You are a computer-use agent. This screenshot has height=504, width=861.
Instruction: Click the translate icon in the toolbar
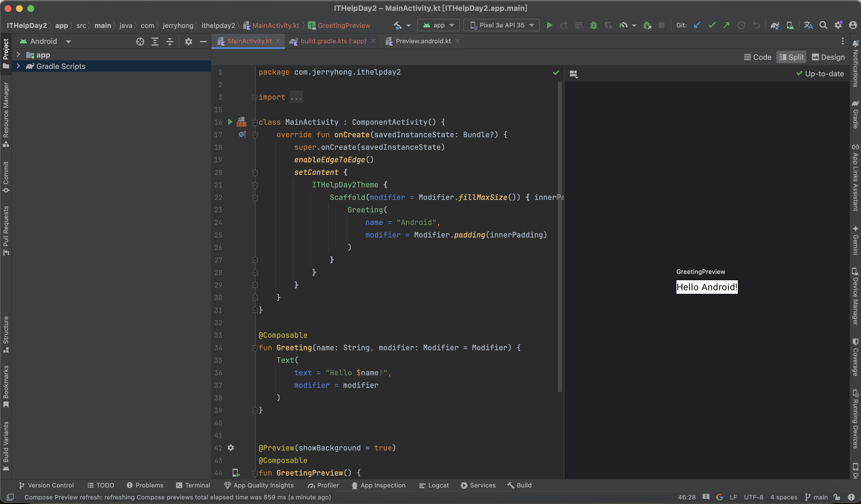(x=808, y=25)
